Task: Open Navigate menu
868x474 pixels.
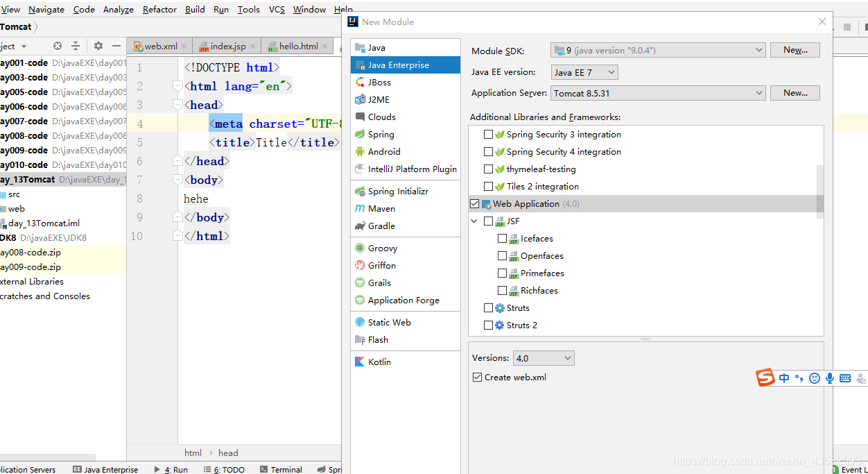Action: tap(46, 9)
